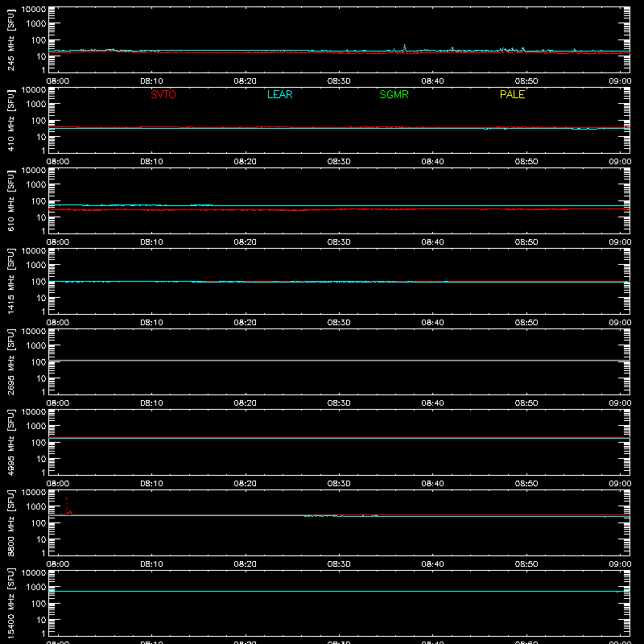644x644 pixels.
Task: Click the yellow PALE legend label
Action: pos(512,94)
